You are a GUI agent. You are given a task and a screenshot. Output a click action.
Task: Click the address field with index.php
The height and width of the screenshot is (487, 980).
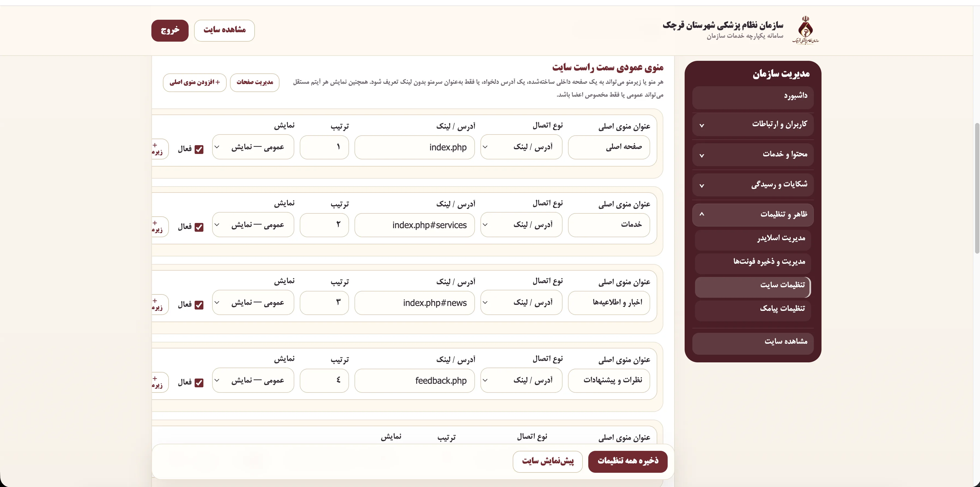click(x=415, y=147)
